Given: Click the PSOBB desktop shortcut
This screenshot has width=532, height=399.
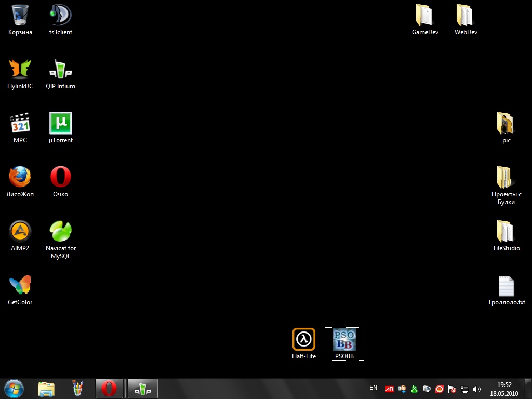Looking at the screenshot, I should (344, 340).
